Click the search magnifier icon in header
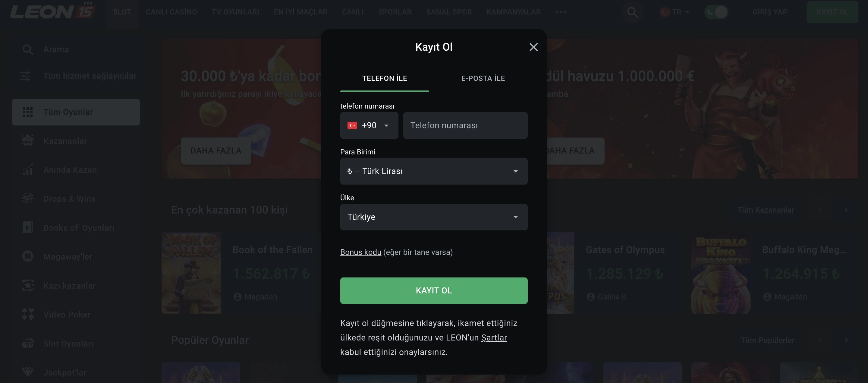 pos(632,12)
